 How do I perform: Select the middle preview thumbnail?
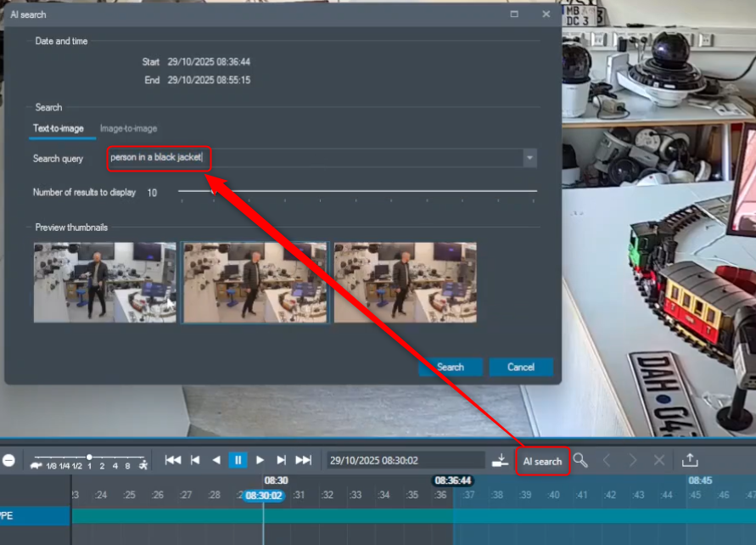point(255,283)
